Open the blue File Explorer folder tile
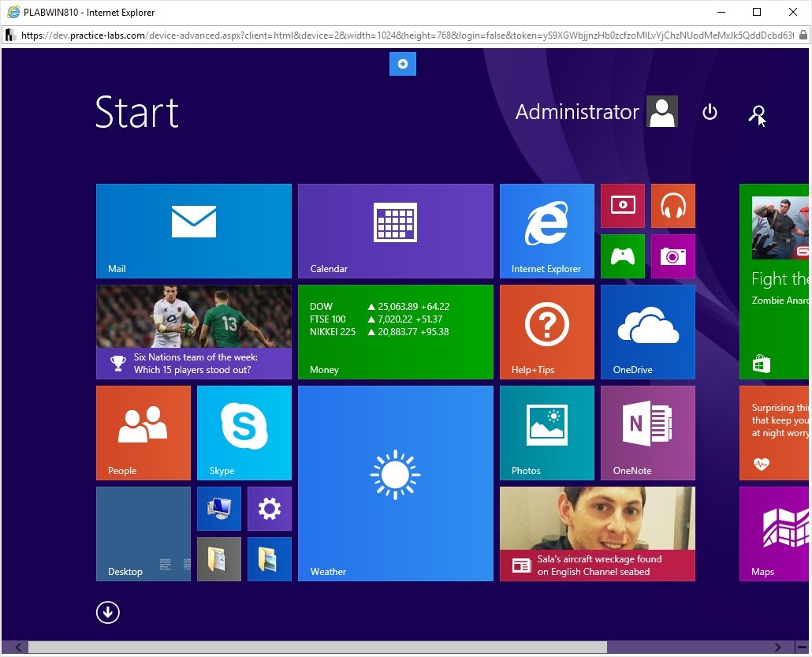This screenshot has width=812, height=657. [270, 559]
